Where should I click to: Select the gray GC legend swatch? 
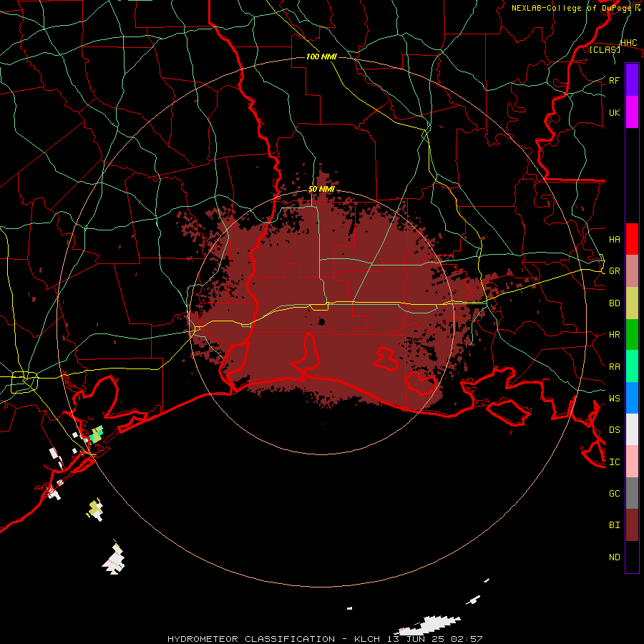coord(632,493)
